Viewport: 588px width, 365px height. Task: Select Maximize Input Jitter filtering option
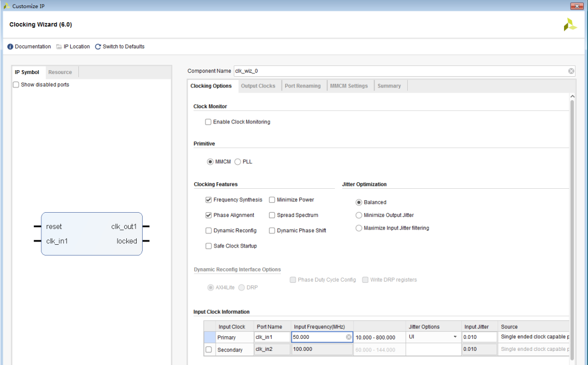(x=359, y=228)
